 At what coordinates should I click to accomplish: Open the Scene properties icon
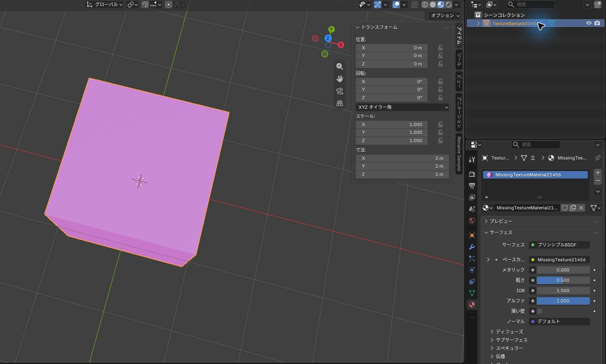(x=472, y=209)
